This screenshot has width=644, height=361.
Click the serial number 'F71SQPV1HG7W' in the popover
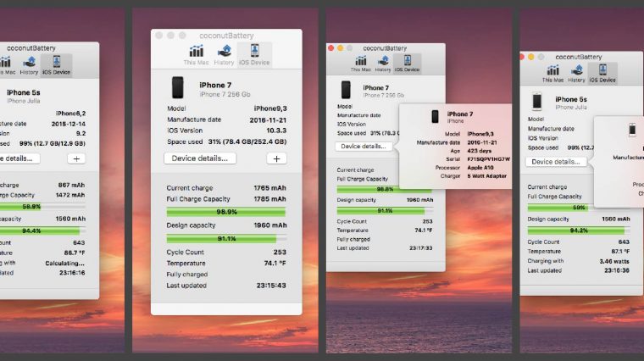coord(488,159)
